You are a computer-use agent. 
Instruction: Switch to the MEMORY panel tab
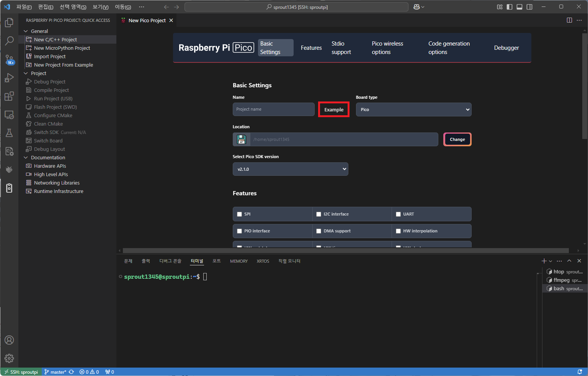click(239, 261)
